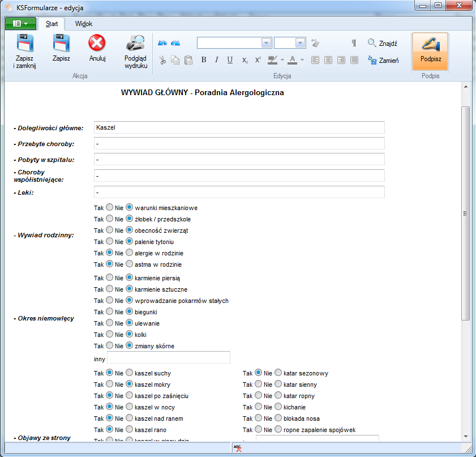Expand the green application menu button

tap(20, 24)
